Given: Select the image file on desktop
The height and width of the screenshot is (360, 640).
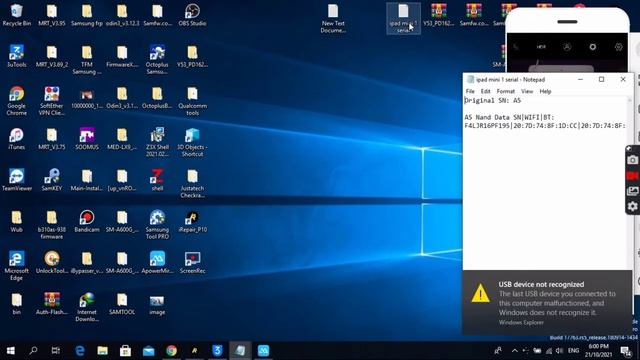Looking at the screenshot, I should tap(157, 304).
